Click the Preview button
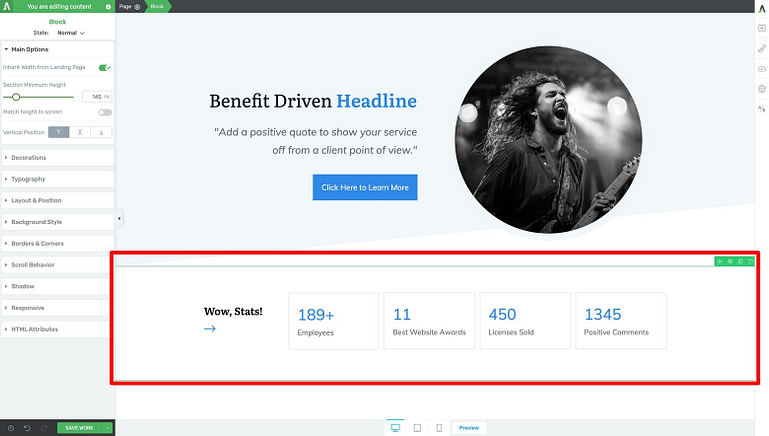Screen dimensions: 769x436 tap(469, 427)
